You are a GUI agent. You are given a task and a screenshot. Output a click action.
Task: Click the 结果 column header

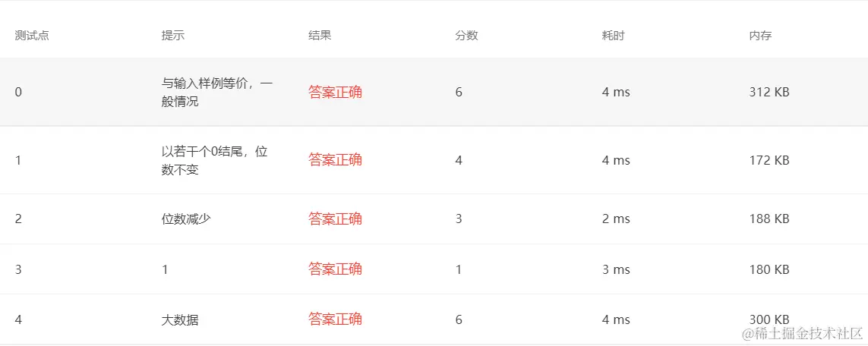tap(320, 36)
